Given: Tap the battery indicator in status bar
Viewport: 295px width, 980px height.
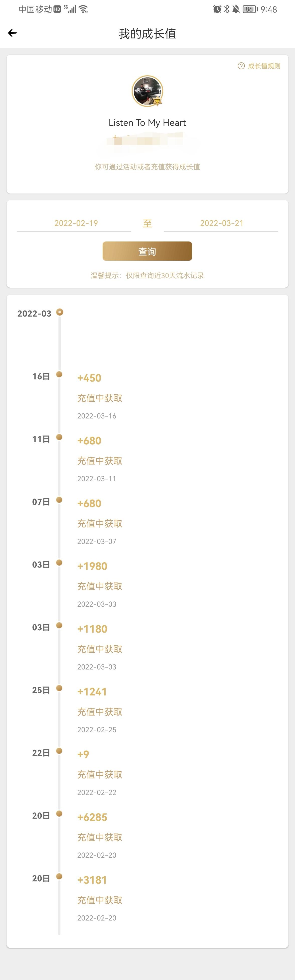Looking at the screenshot, I should [250, 9].
